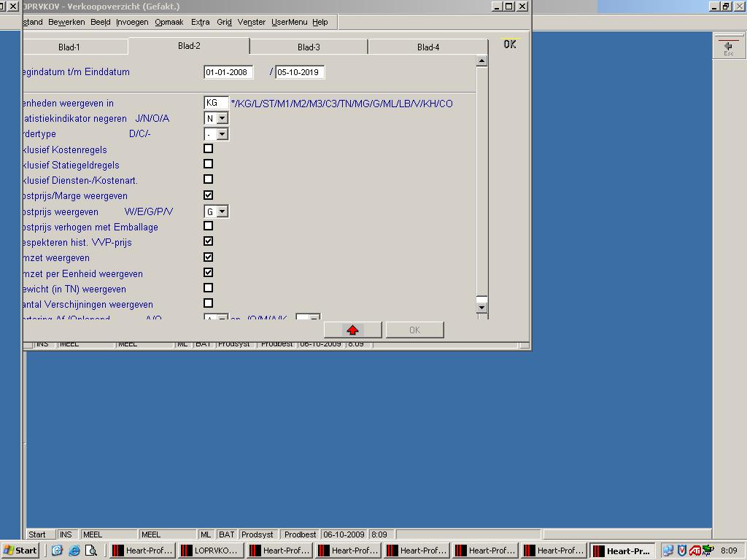
Task: Click the OK button beside the red arrow
Action: (415, 330)
